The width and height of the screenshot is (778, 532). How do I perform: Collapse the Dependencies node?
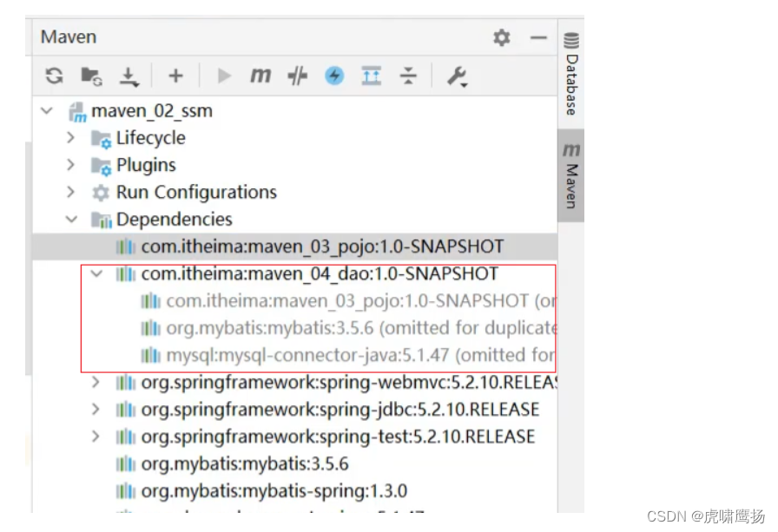tap(71, 220)
